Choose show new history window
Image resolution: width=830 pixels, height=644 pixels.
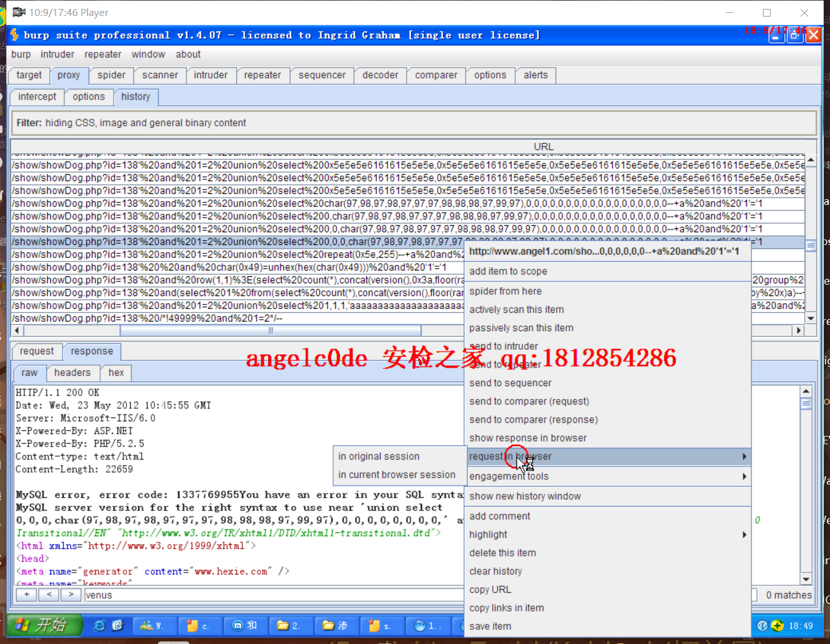pyautogui.click(x=607, y=497)
